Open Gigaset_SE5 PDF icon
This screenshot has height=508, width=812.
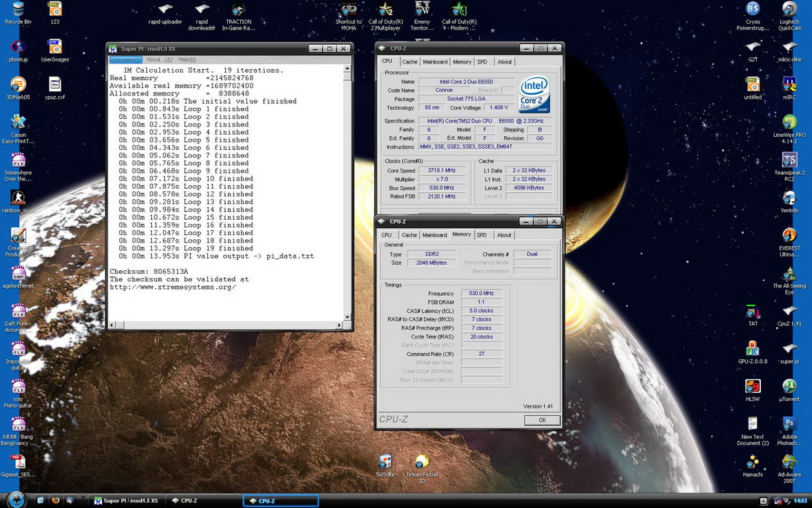[18, 466]
